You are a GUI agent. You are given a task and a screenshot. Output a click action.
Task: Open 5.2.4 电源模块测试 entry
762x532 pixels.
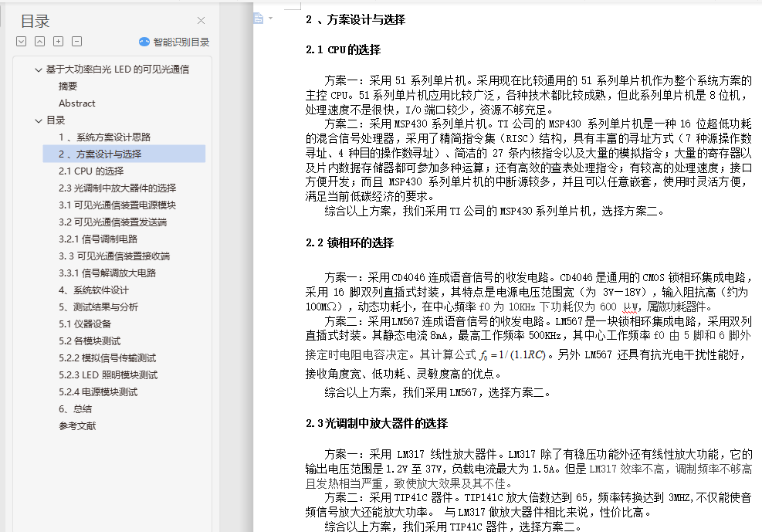click(x=98, y=392)
